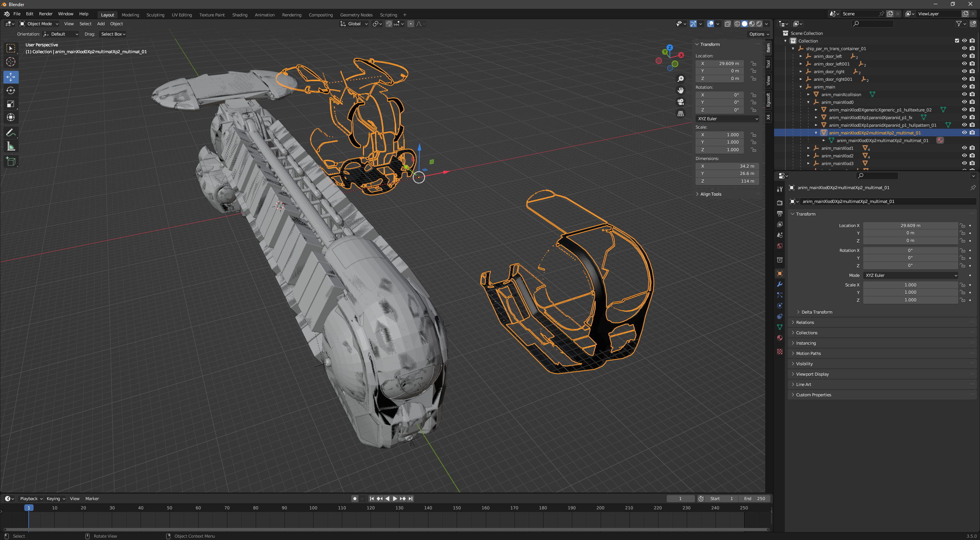Toggle X-ray mode in viewport header
Screen dimensions: 980x540
(728, 24)
